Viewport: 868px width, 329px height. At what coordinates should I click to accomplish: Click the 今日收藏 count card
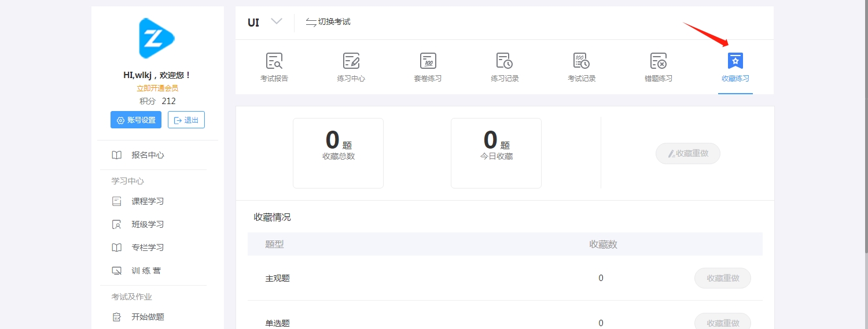tap(496, 153)
